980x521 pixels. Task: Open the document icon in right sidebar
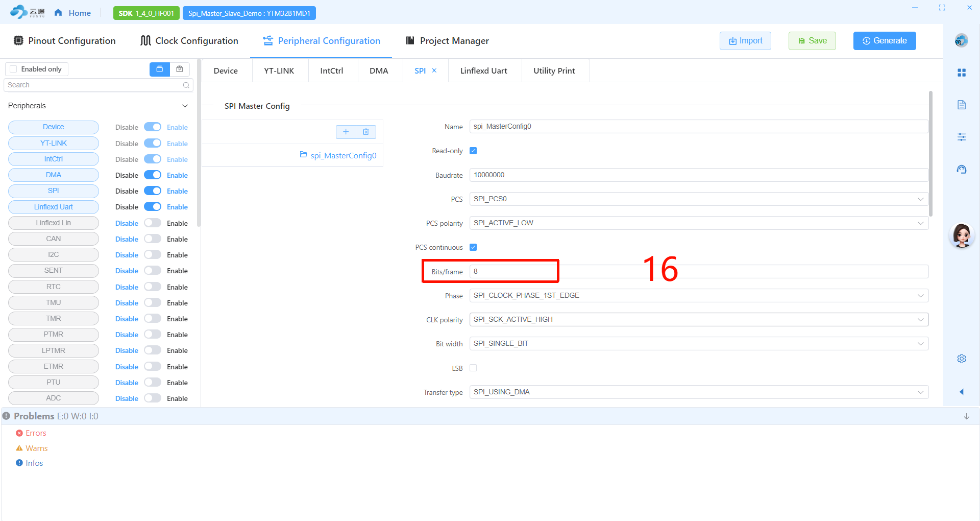tap(962, 105)
